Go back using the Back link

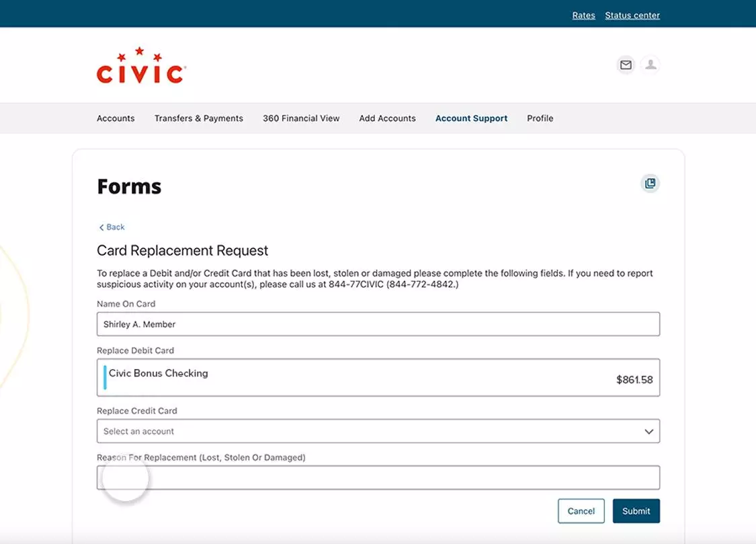coord(112,227)
